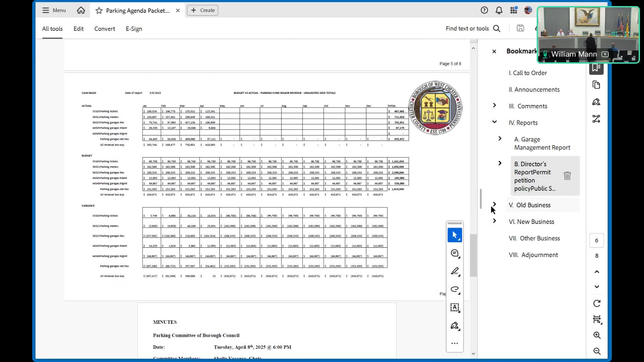Click Find text or tools search

point(473,28)
